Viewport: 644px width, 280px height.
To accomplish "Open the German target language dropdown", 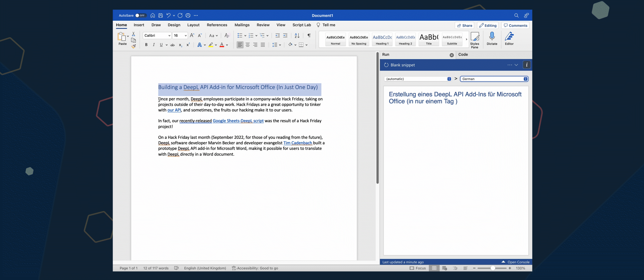I will [x=494, y=79].
